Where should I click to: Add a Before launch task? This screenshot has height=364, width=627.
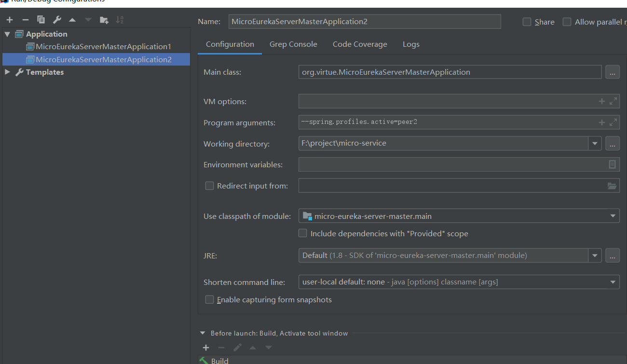206,348
